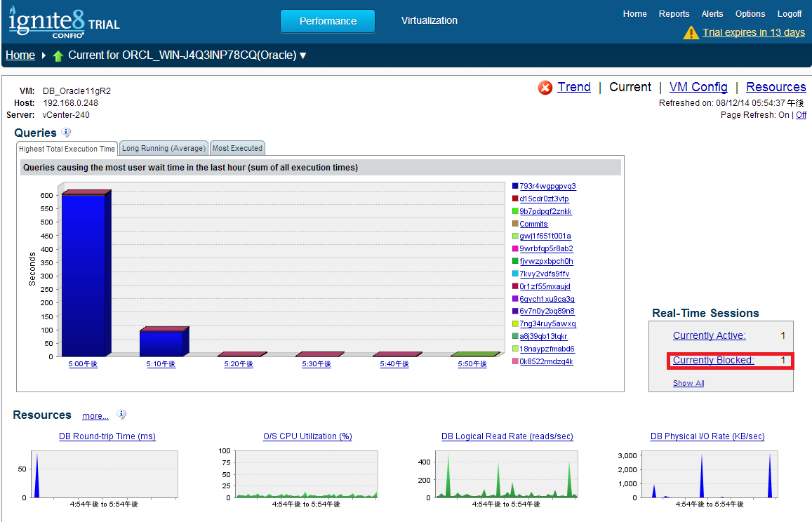Click the 5:20 time axis label
The height and width of the screenshot is (522, 812).
tap(239, 364)
